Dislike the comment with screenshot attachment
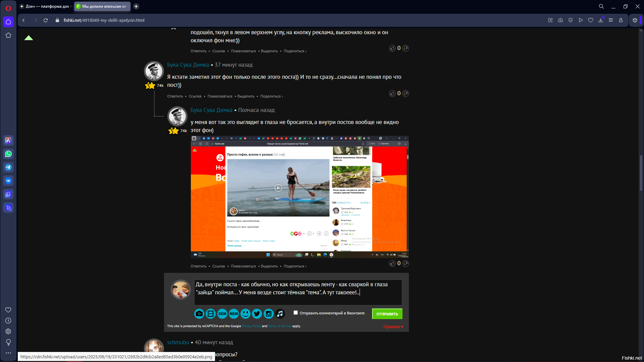This screenshot has height=362, width=644. pos(406,263)
